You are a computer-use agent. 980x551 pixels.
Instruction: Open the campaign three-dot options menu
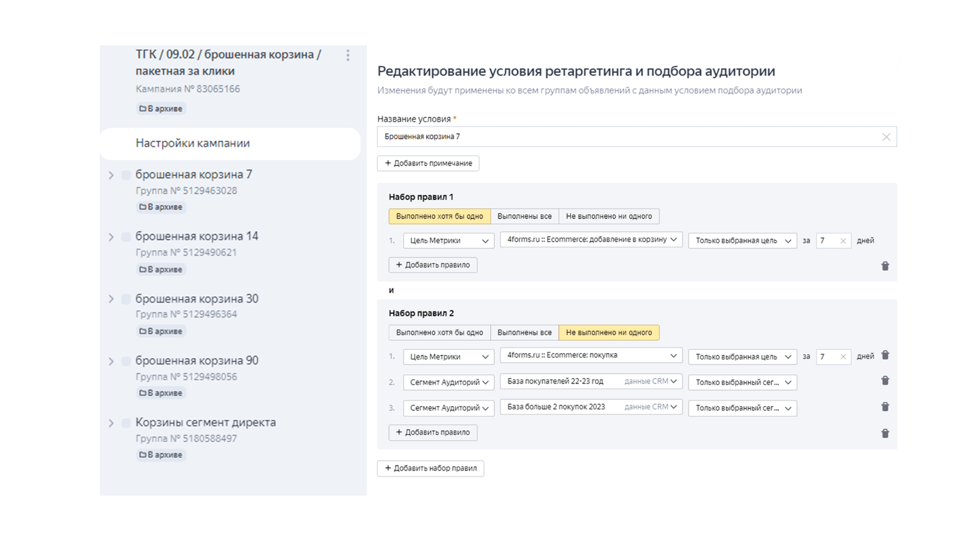click(x=348, y=55)
